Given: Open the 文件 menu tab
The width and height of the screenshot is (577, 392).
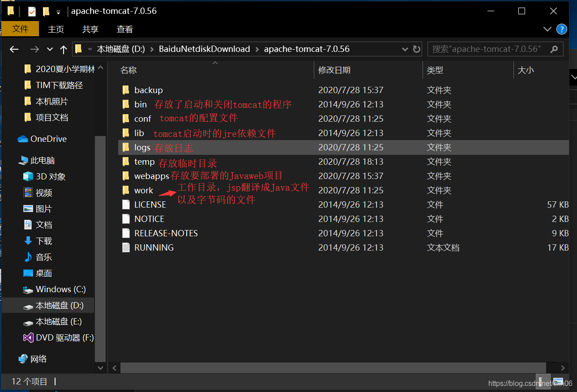Looking at the screenshot, I should (20, 29).
